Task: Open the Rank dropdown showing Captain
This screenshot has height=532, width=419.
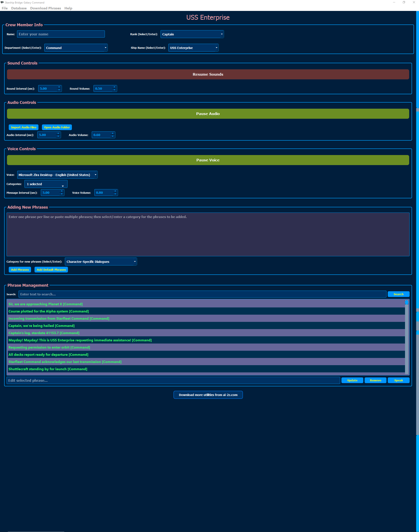Action: 192,34
